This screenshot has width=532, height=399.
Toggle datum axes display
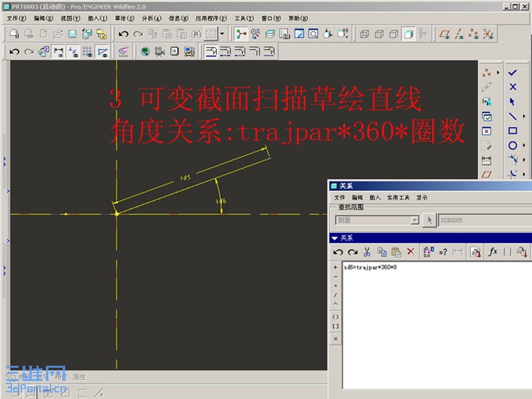point(459,34)
